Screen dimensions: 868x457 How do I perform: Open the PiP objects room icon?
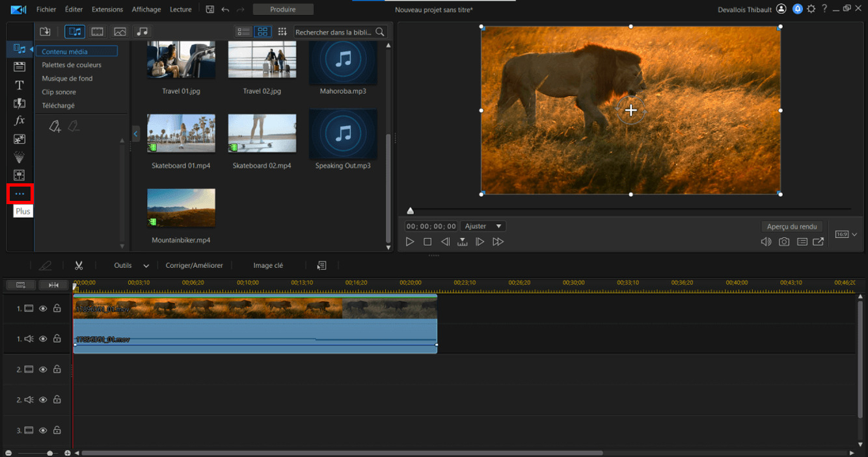point(20,139)
